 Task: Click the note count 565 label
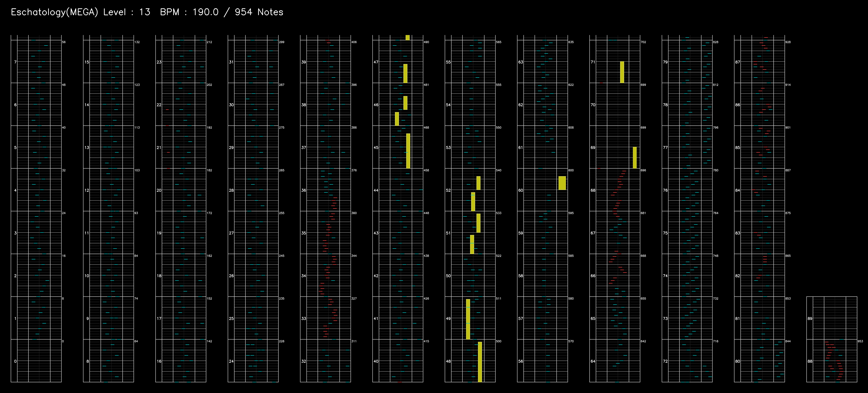(499, 42)
